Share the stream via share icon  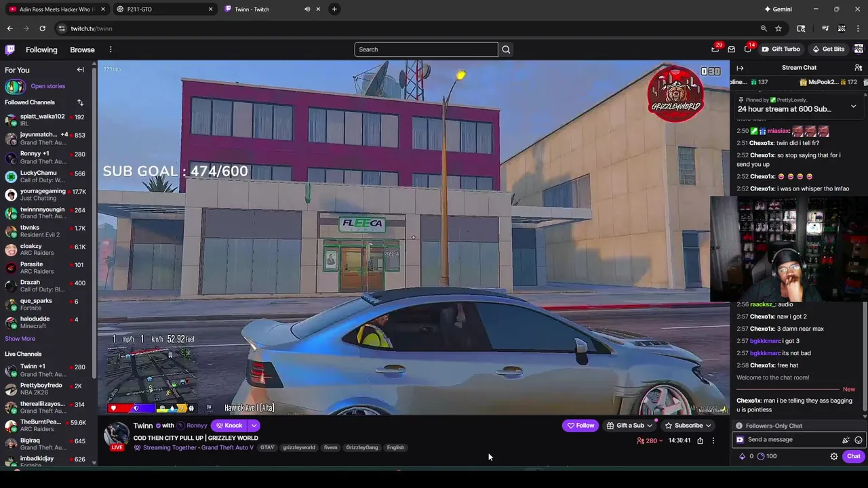tap(701, 441)
